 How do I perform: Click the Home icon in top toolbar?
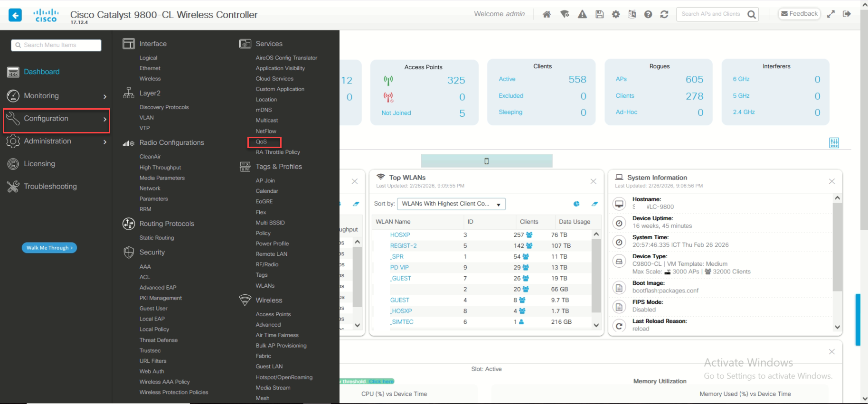click(x=547, y=14)
